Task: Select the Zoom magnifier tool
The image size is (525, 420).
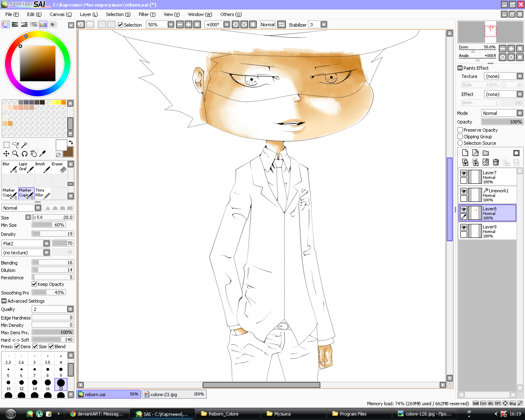Action: point(16,153)
